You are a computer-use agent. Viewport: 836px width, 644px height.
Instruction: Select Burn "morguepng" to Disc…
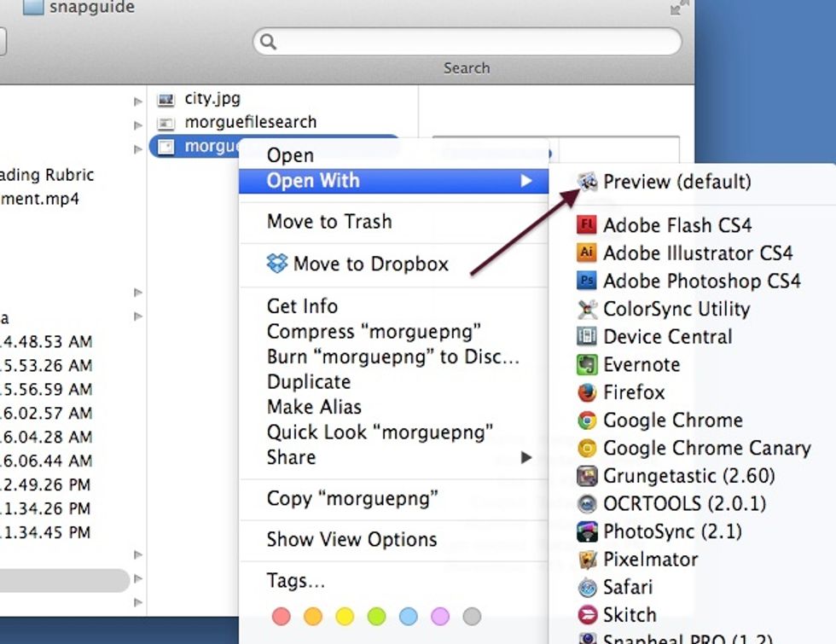393,357
